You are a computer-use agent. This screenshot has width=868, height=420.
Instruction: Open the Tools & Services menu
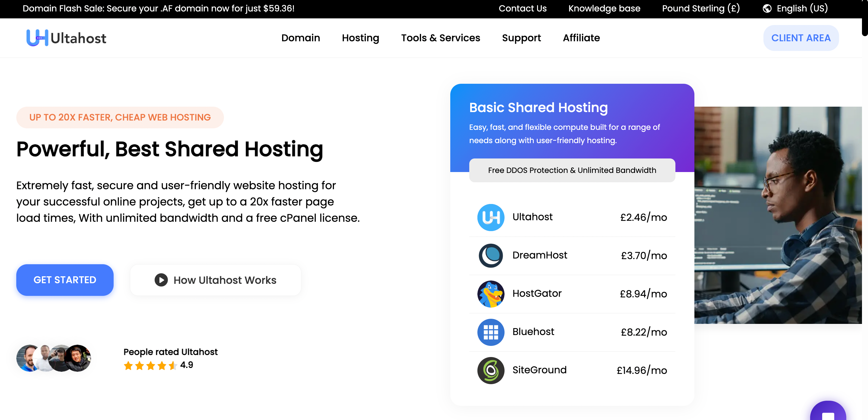point(440,38)
